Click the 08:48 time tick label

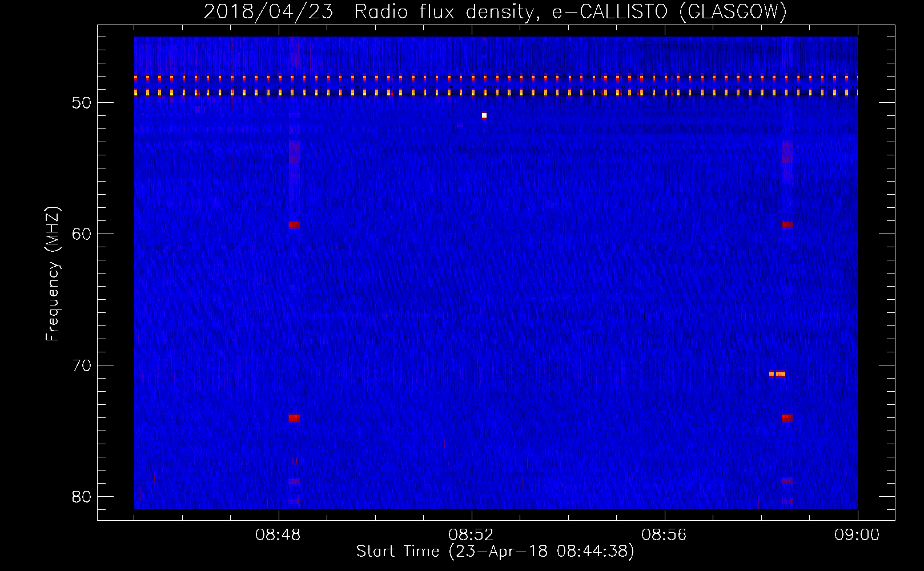278,535
